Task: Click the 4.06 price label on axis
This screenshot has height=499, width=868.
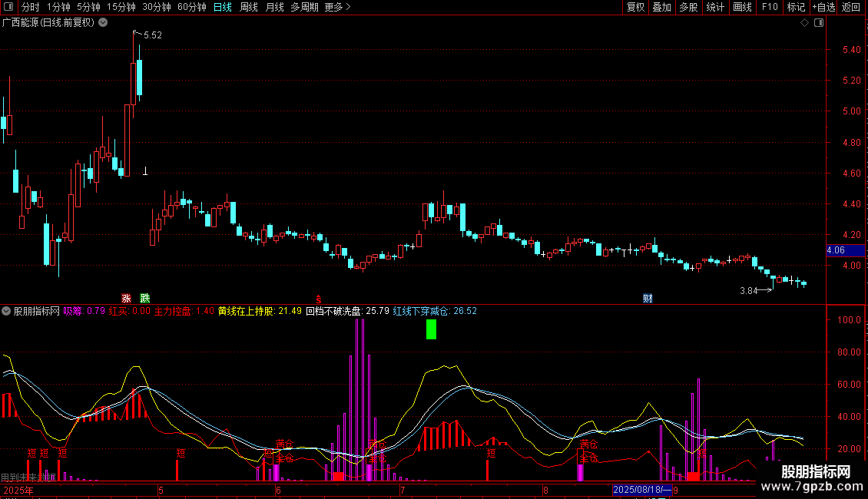Action: [835, 250]
